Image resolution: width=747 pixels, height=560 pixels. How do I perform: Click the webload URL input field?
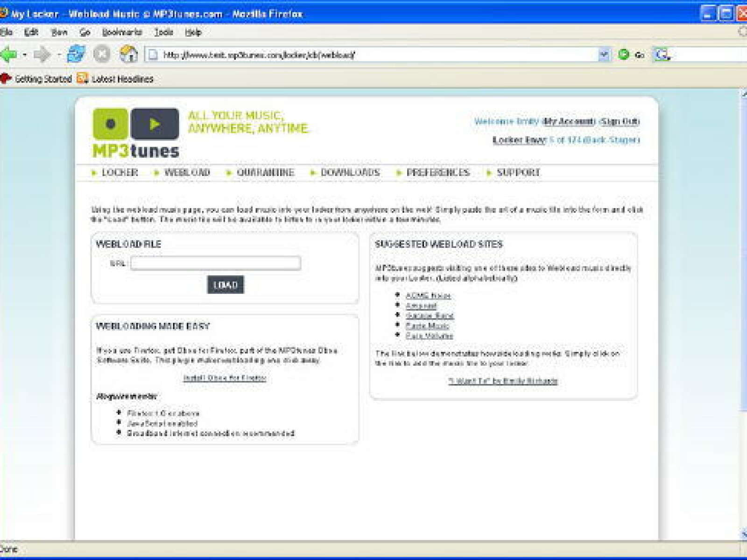(216, 263)
